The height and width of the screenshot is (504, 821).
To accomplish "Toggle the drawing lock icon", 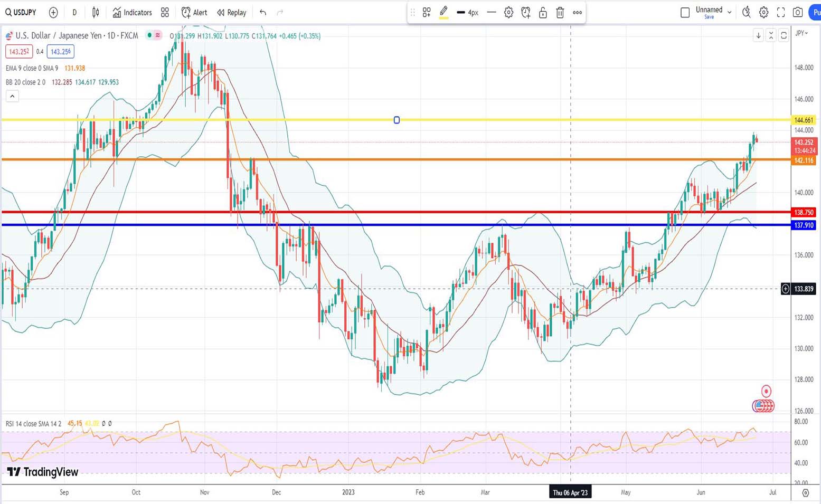I will [x=543, y=12].
